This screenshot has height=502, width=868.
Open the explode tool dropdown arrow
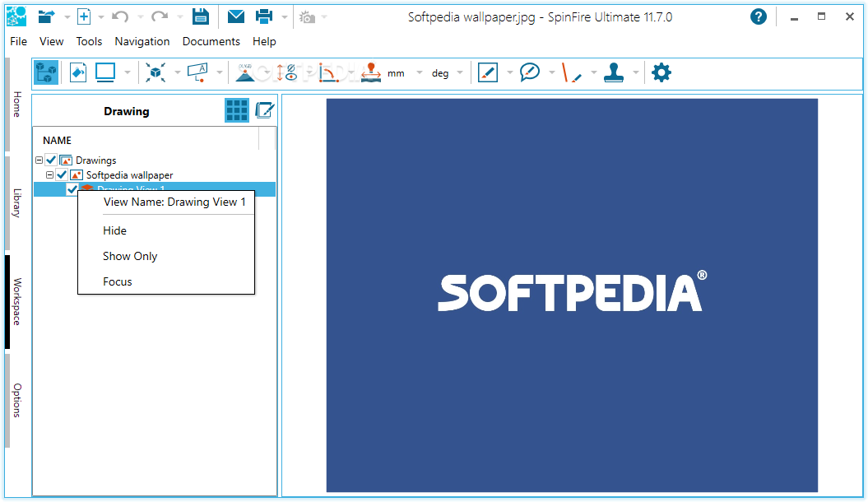[x=177, y=72]
